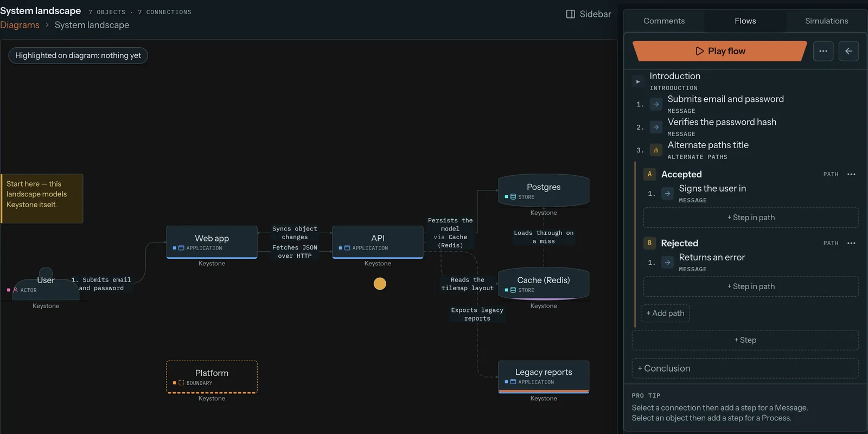
Task: Click the boundary icon on Platform node
Action: click(181, 383)
